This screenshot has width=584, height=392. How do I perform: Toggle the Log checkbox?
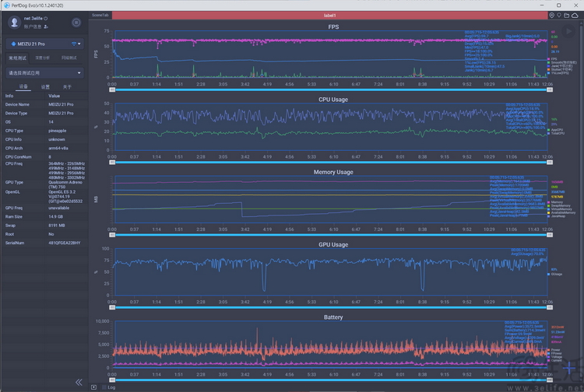[x=104, y=387]
